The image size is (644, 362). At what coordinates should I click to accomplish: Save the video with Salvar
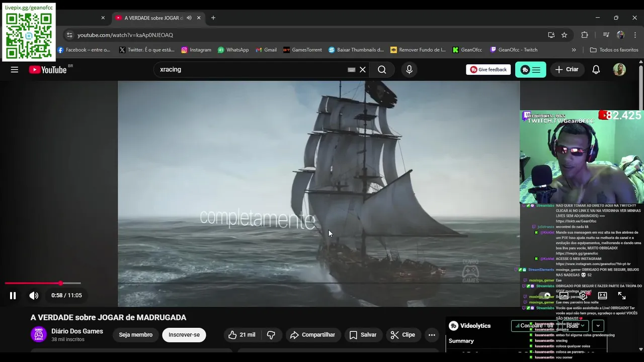(x=363, y=335)
